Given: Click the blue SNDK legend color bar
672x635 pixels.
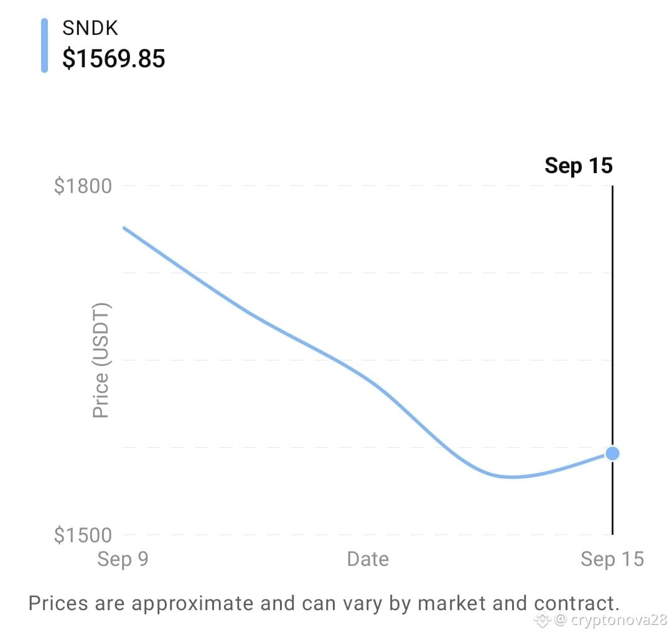Looking at the screenshot, I should pos(44,45).
